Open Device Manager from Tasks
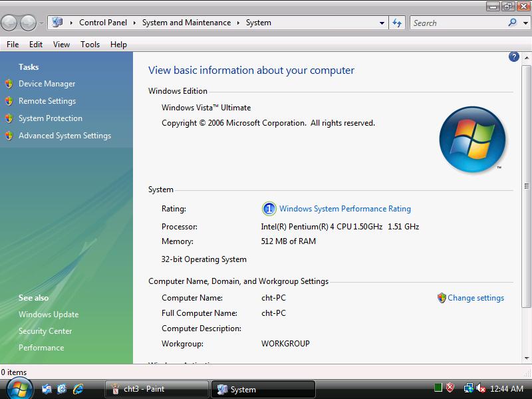Screen dimensions: 532x399 pos(47,84)
